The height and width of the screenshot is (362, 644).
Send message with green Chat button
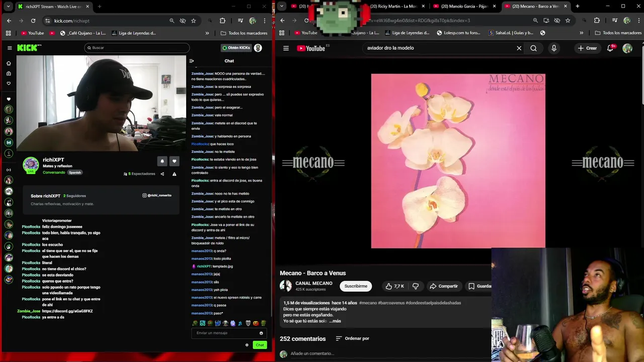(x=260, y=345)
